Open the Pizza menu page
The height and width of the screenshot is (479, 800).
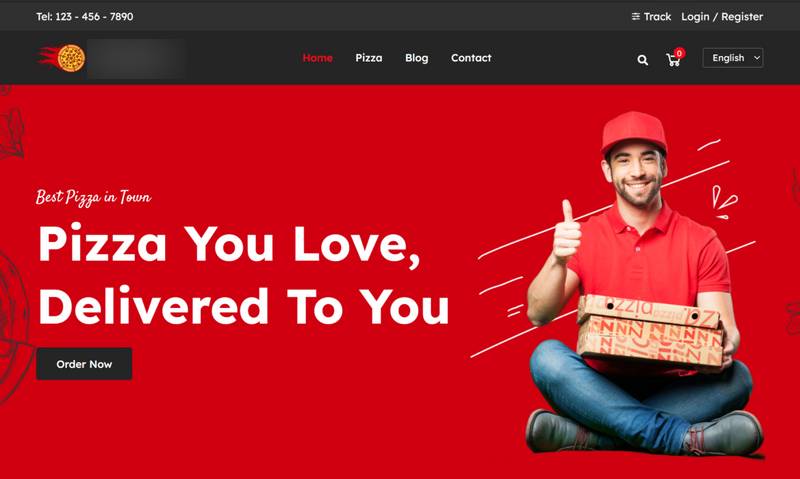tap(369, 58)
